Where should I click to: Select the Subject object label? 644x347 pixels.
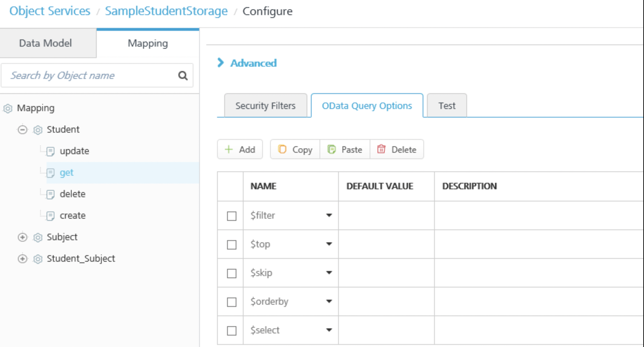click(62, 237)
